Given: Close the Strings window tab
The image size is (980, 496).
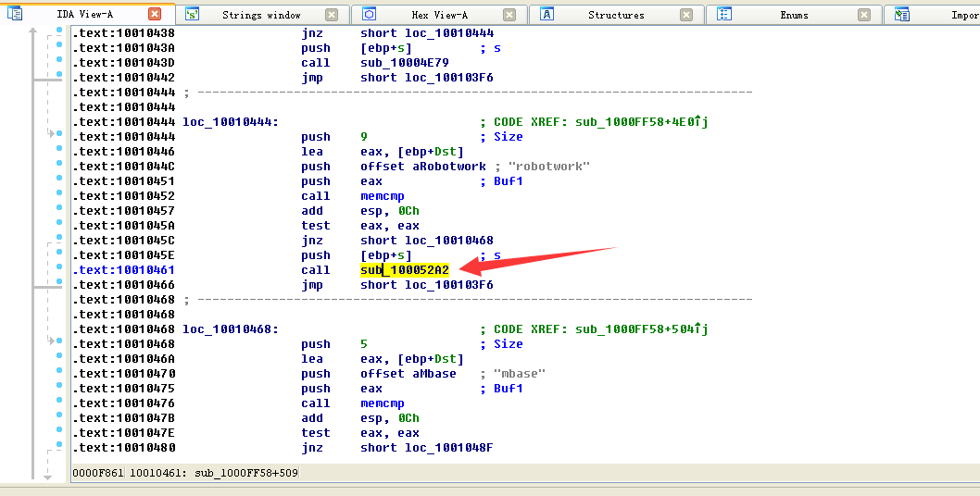Looking at the screenshot, I should click(332, 15).
